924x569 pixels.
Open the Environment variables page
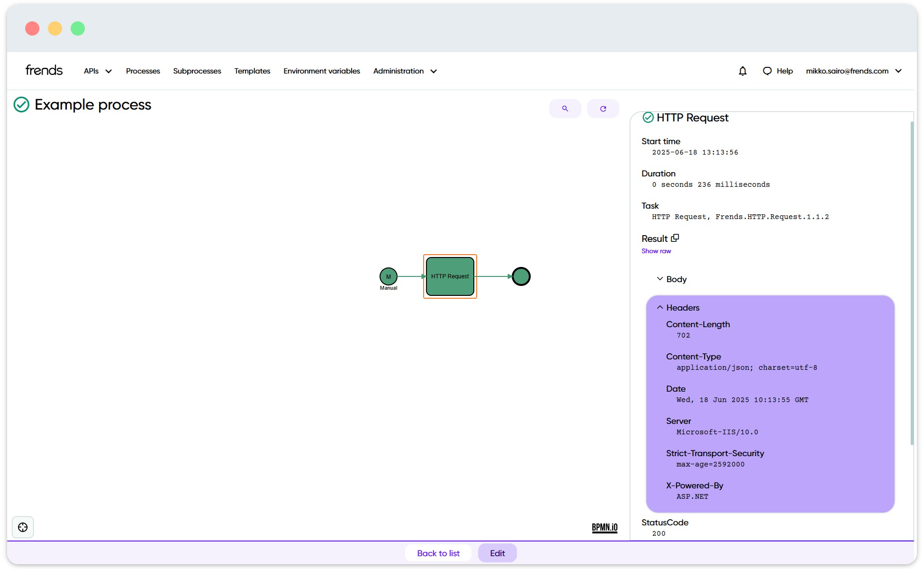(321, 71)
